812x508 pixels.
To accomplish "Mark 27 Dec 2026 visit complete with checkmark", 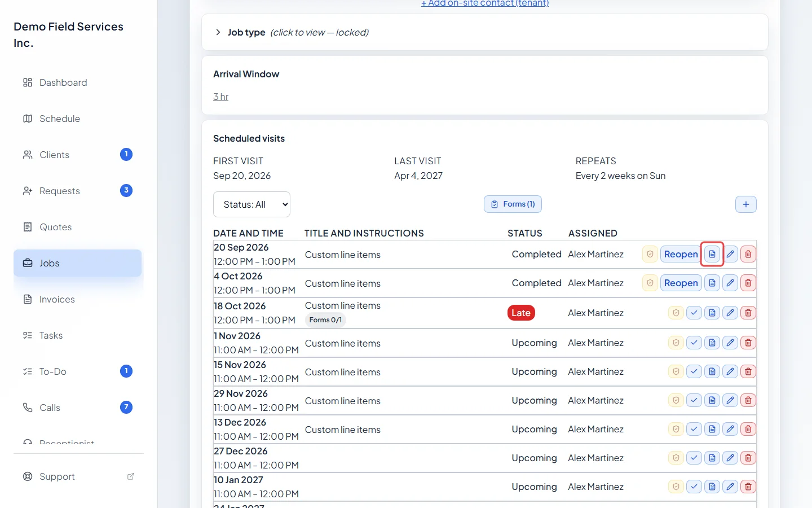I will 694,458.
